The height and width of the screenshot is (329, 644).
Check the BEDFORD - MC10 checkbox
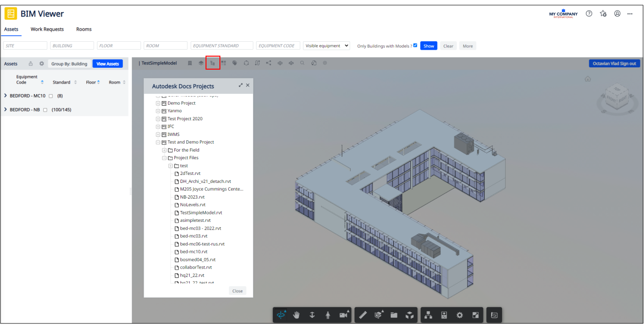[x=51, y=96]
